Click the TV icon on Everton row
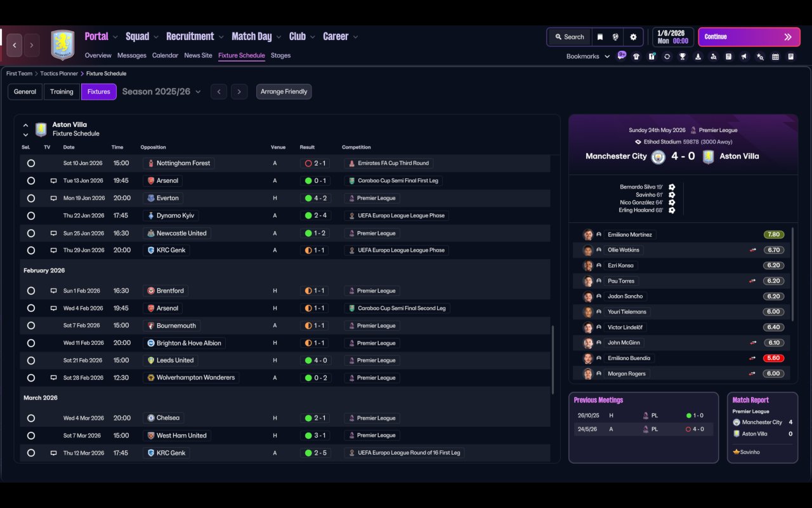The width and height of the screenshot is (812, 508). click(x=53, y=198)
